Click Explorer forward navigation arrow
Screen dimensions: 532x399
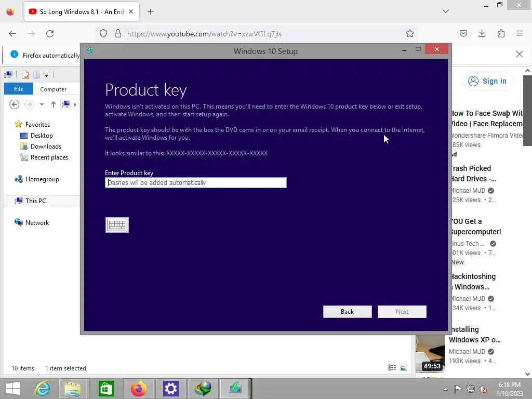[x=29, y=104]
